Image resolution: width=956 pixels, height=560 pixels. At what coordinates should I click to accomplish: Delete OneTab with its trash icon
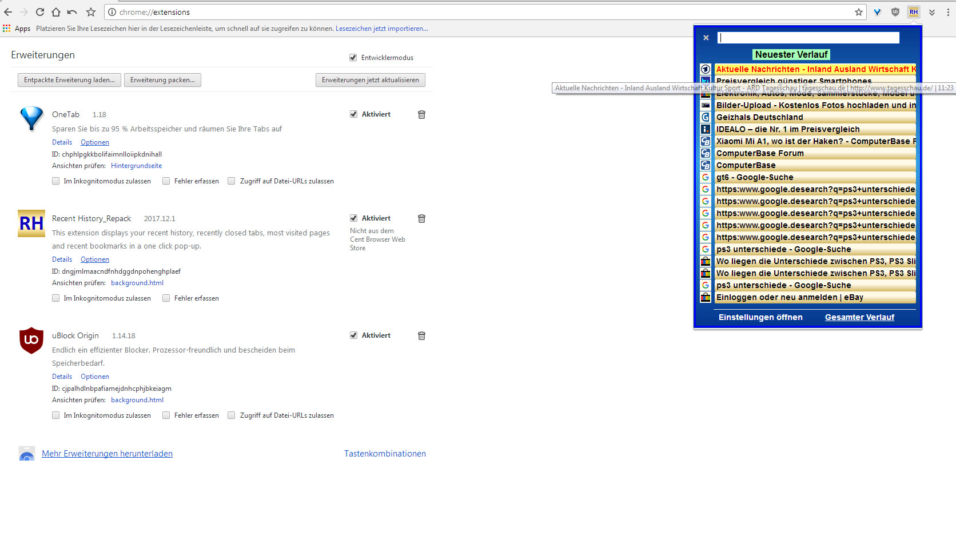click(421, 114)
